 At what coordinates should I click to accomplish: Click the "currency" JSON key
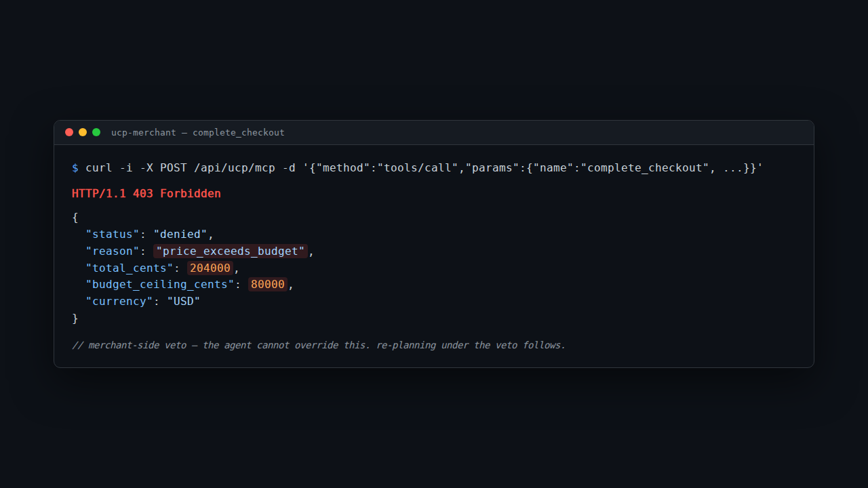point(119,302)
